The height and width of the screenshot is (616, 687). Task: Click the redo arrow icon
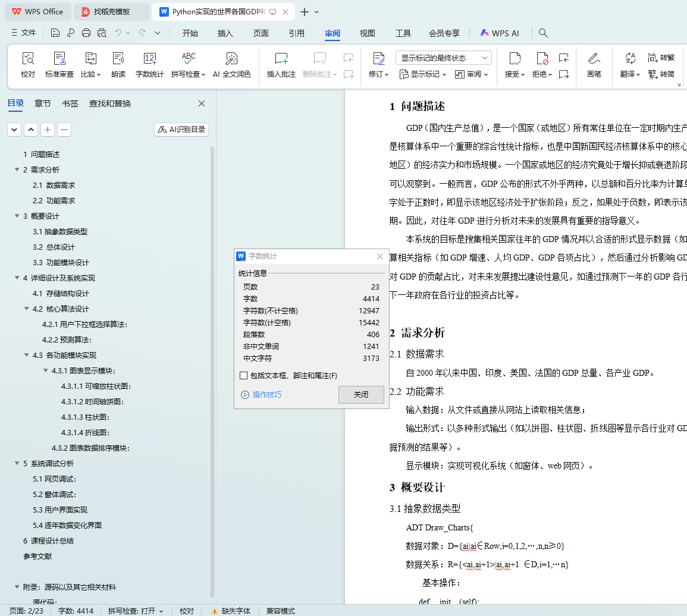142,33
